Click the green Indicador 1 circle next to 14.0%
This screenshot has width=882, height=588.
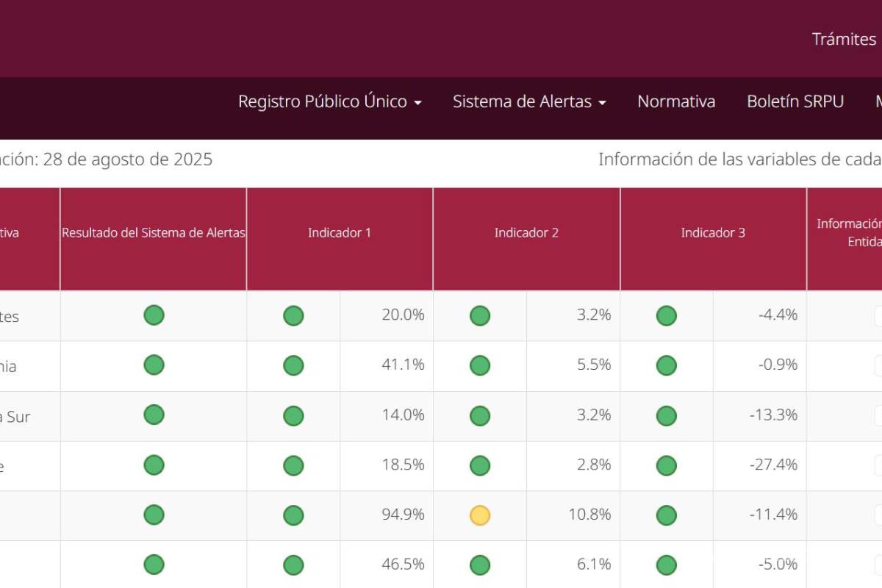[293, 415]
